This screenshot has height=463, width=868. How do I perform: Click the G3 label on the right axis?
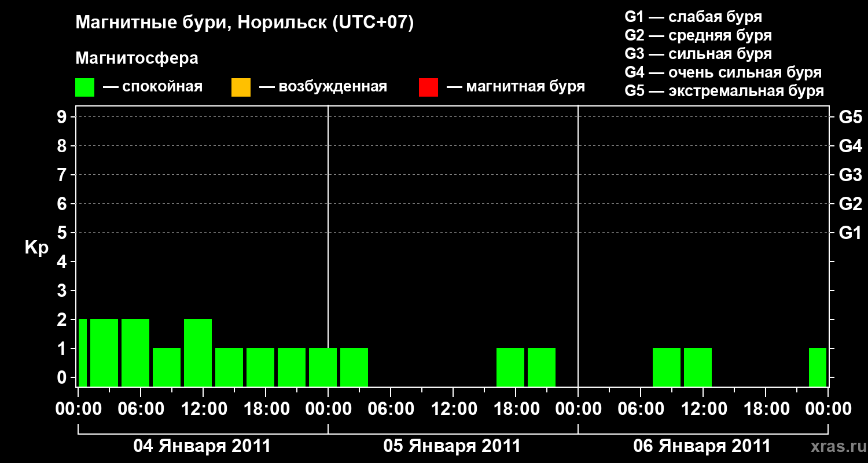coord(850,175)
